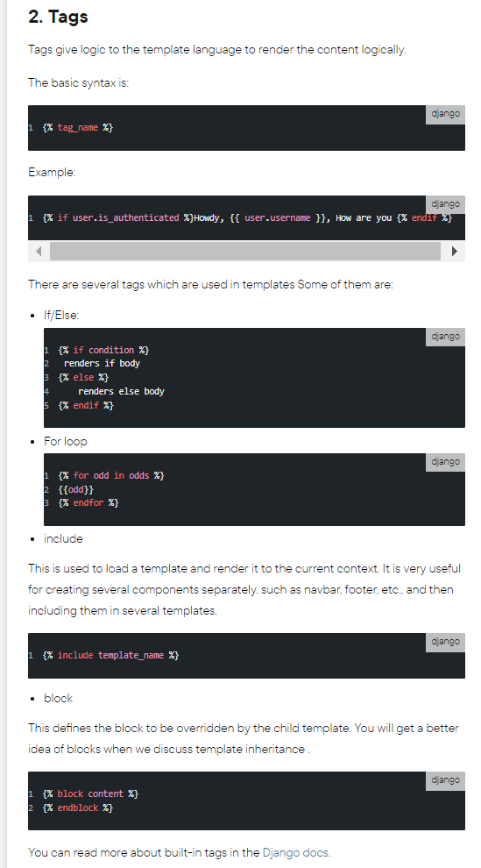Click the django label on the for loop block
The image size is (481, 868).
pos(445,462)
